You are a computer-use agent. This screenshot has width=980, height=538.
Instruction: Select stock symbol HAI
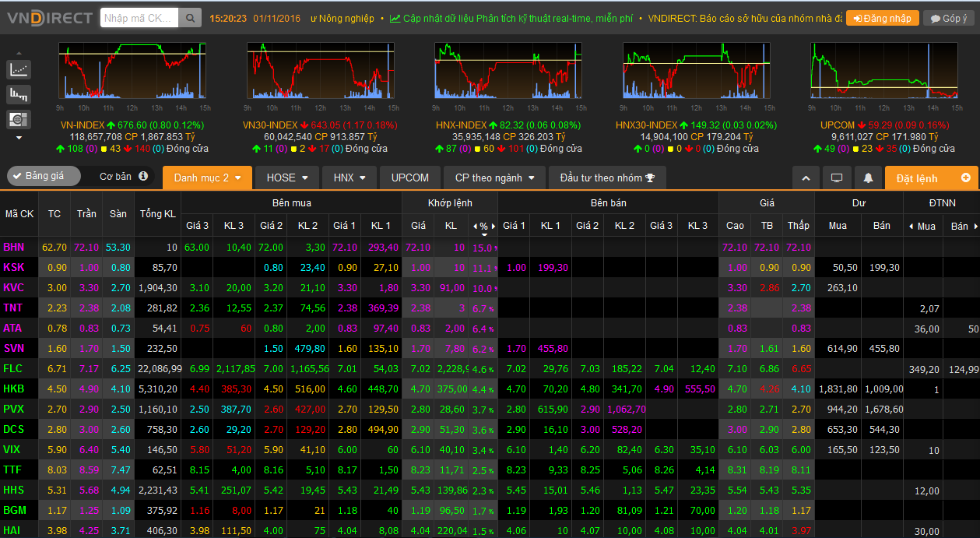[x=13, y=530]
